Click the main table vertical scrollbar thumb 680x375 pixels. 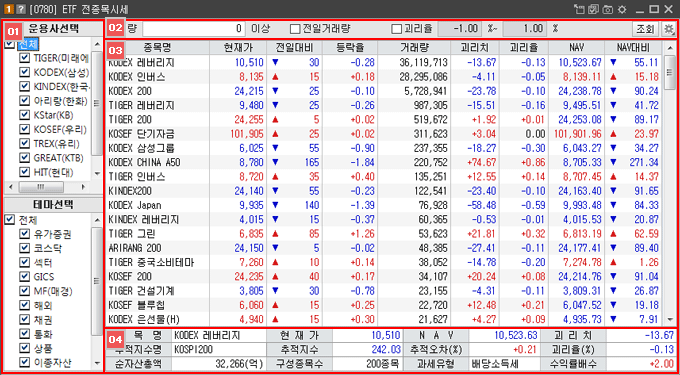pyautogui.click(x=670, y=72)
